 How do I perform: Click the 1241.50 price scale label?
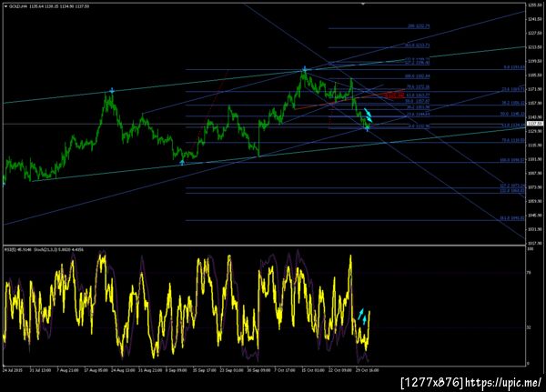(535, 19)
